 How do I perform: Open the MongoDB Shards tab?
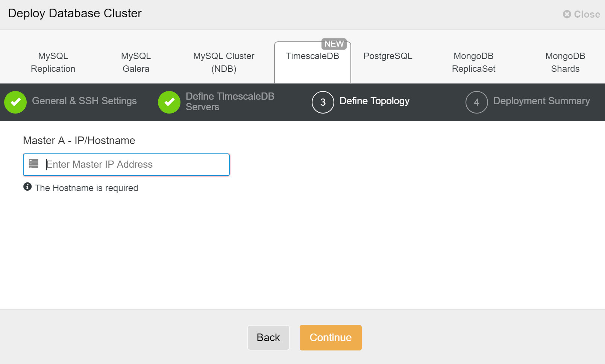coord(565,62)
